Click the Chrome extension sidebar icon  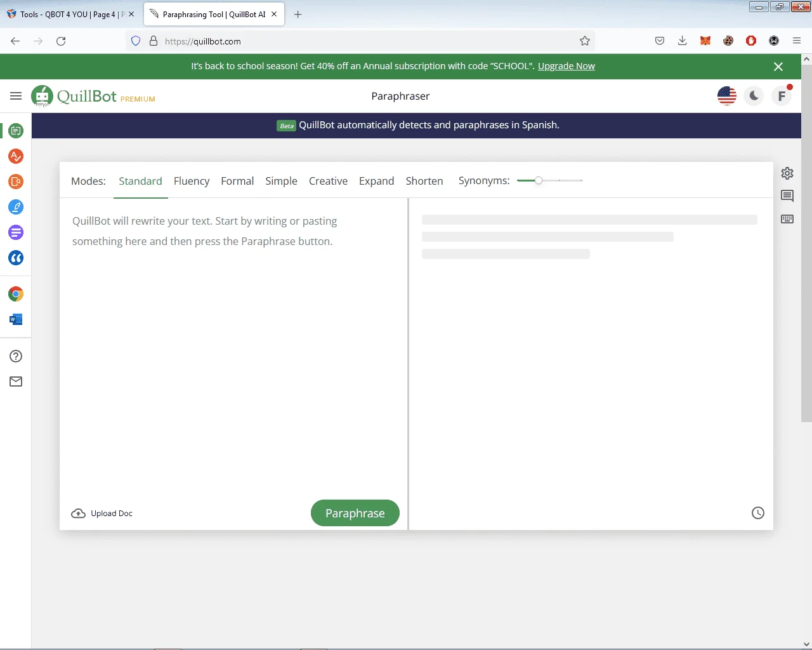point(16,294)
